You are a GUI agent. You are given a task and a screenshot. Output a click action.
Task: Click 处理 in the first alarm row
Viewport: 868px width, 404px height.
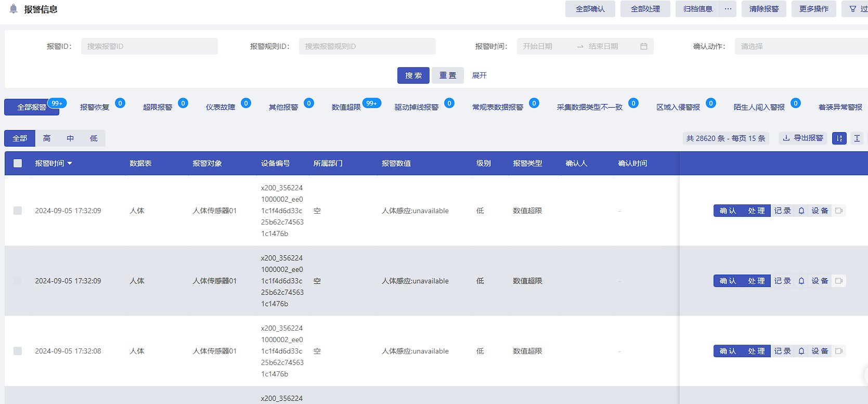[x=756, y=211]
